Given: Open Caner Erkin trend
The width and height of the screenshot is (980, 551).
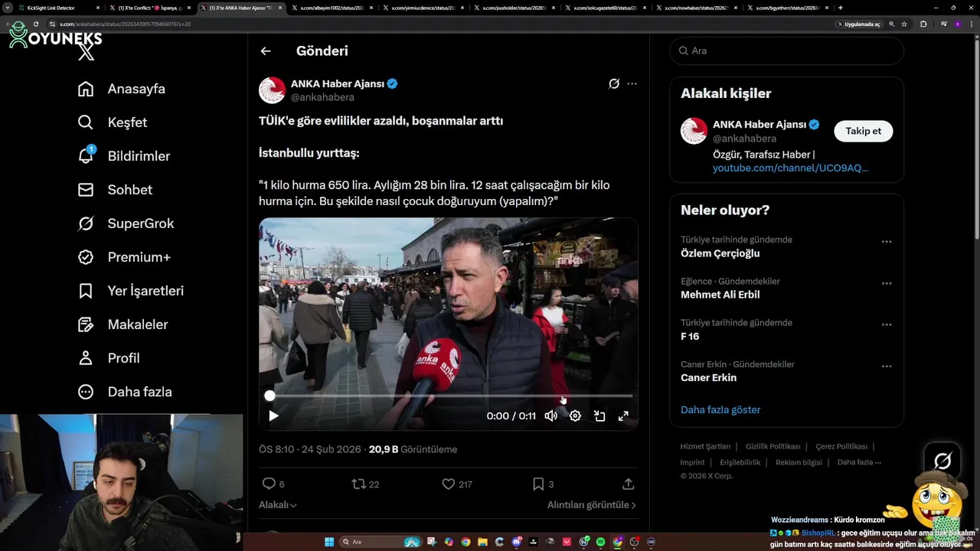Looking at the screenshot, I should 708,377.
